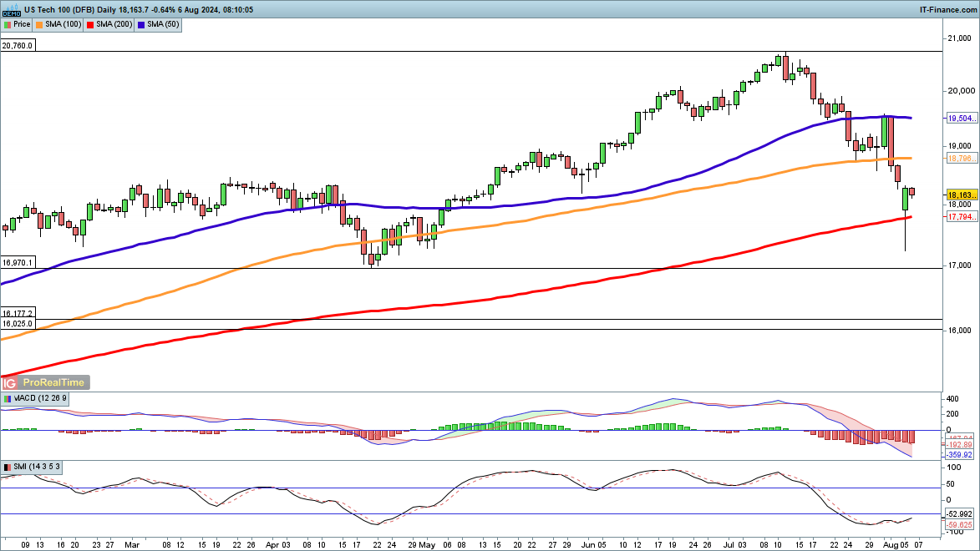Click the orange SMA (100) color swatch

coord(39,25)
